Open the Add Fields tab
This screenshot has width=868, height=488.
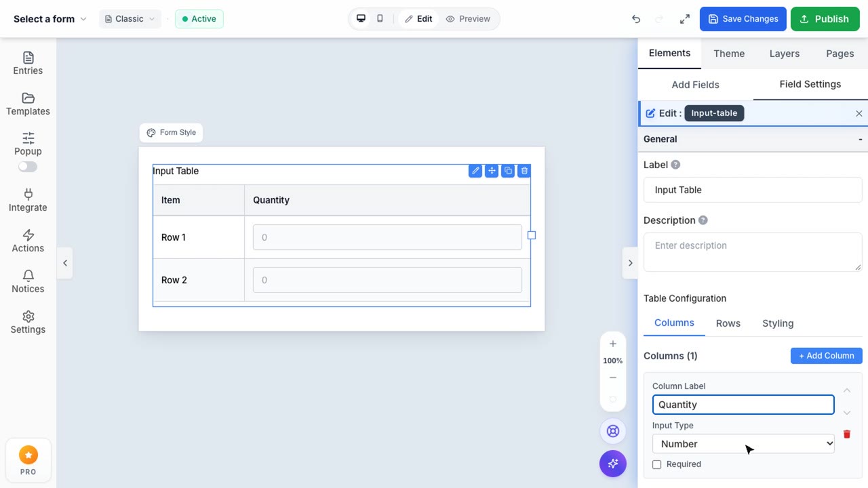pos(695,85)
